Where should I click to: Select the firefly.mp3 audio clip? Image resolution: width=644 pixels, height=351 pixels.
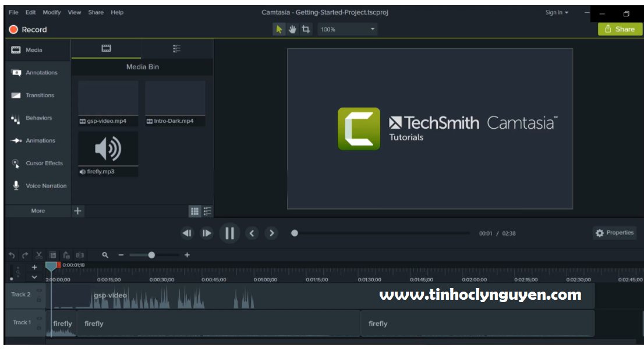tap(108, 154)
